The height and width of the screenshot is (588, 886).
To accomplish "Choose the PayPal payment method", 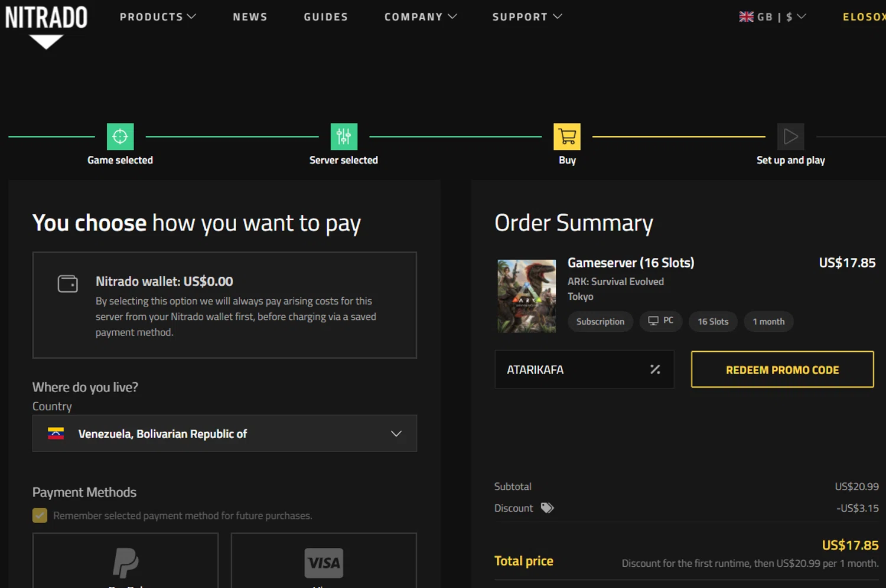I will 125,560.
